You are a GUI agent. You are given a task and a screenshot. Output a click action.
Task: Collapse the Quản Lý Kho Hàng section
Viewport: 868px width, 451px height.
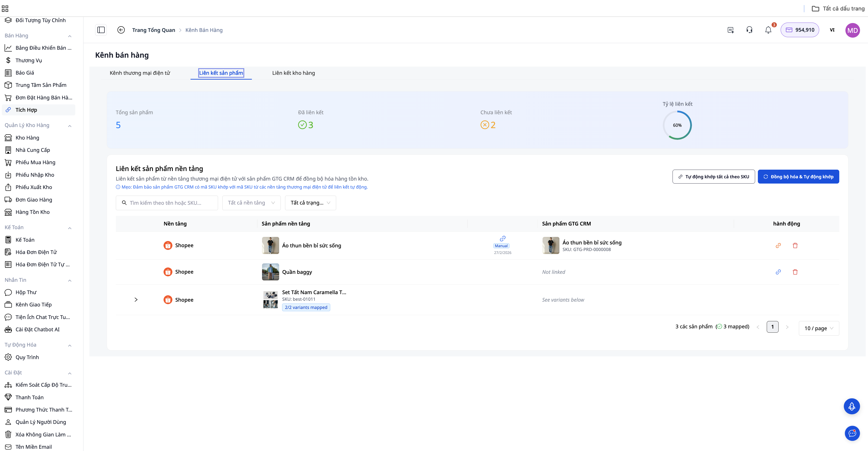tap(70, 126)
